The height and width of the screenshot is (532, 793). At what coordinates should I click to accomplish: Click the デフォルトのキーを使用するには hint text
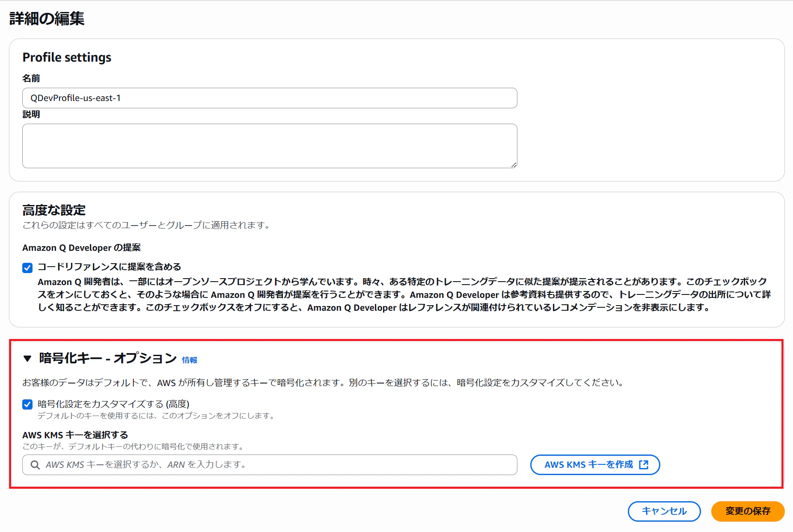point(157,416)
